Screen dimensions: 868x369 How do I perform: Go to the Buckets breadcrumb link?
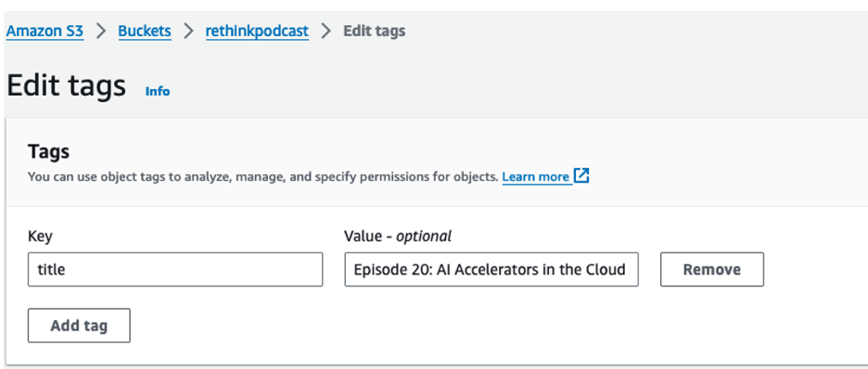(145, 31)
